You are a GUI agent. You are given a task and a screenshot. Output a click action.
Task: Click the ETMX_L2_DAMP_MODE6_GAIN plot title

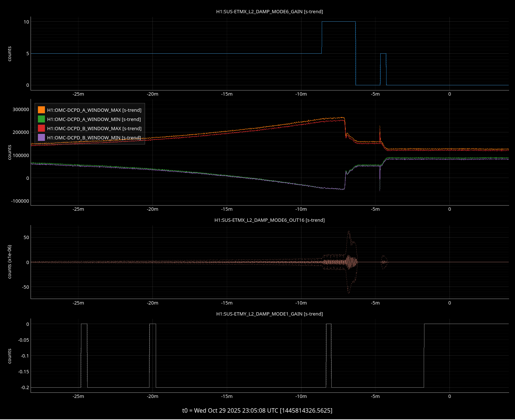pos(269,12)
